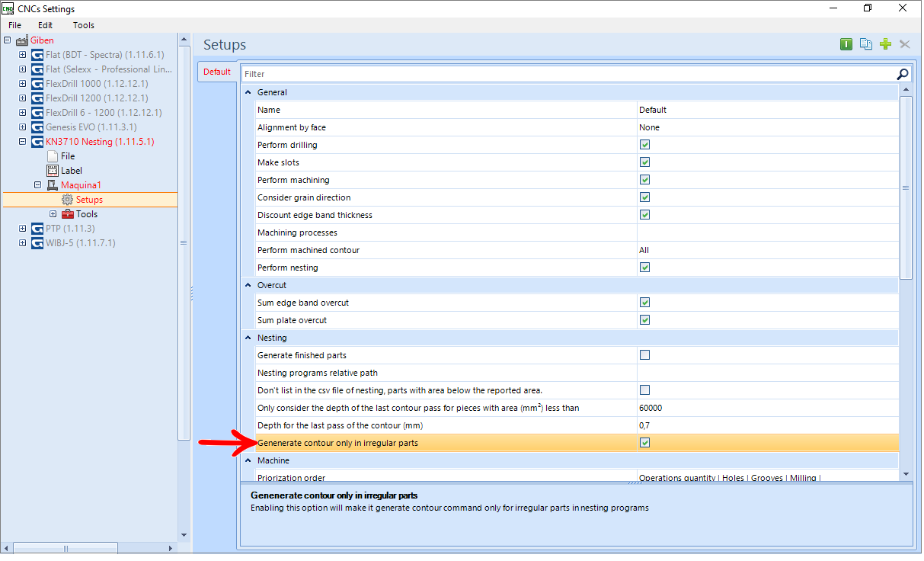Expand the Genesis EVO node
This screenshot has height=561, width=924.
click(x=23, y=127)
